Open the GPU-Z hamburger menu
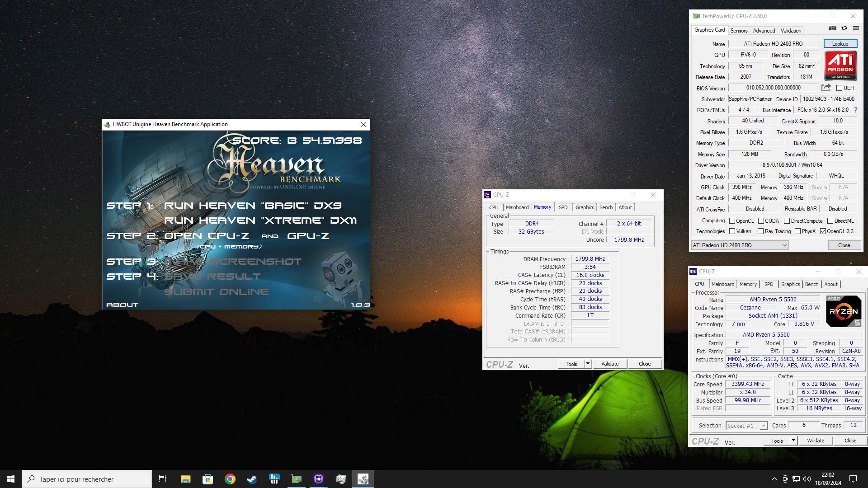The width and height of the screenshot is (868, 488). click(856, 28)
